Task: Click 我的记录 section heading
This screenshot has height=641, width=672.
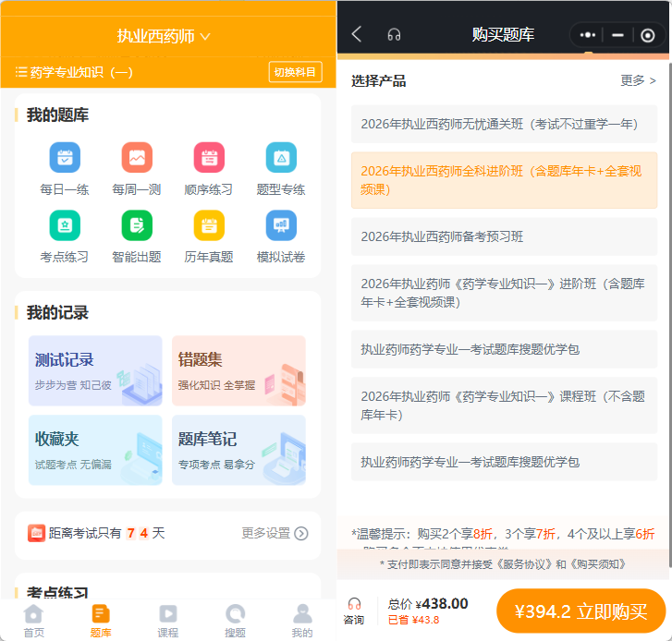Action: tap(57, 312)
